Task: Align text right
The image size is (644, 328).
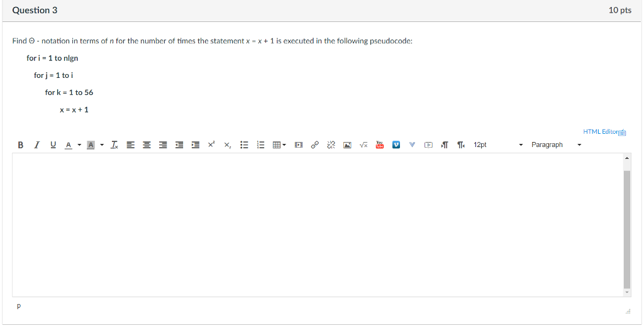Action: (x=163, y=145)
